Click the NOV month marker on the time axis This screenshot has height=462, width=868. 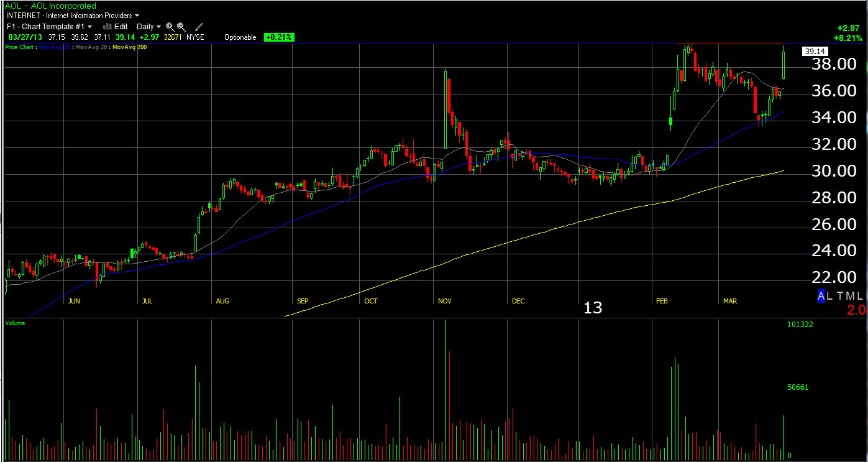coord(445,301)
